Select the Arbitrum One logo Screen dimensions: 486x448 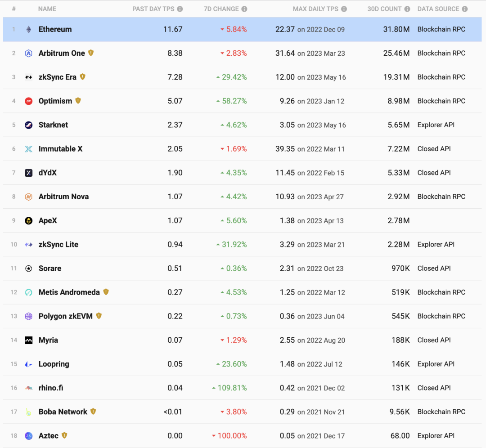click(x=28, y=53)
